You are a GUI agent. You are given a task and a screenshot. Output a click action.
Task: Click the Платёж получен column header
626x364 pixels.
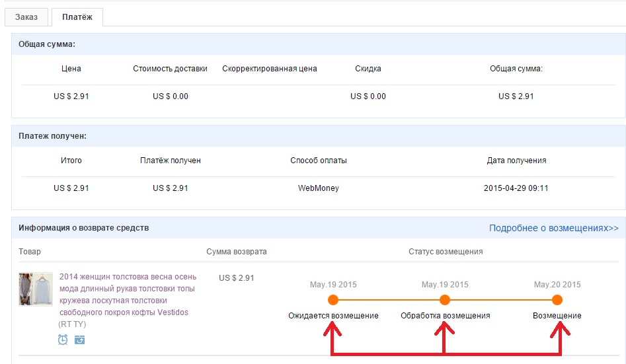pos(170,161)
